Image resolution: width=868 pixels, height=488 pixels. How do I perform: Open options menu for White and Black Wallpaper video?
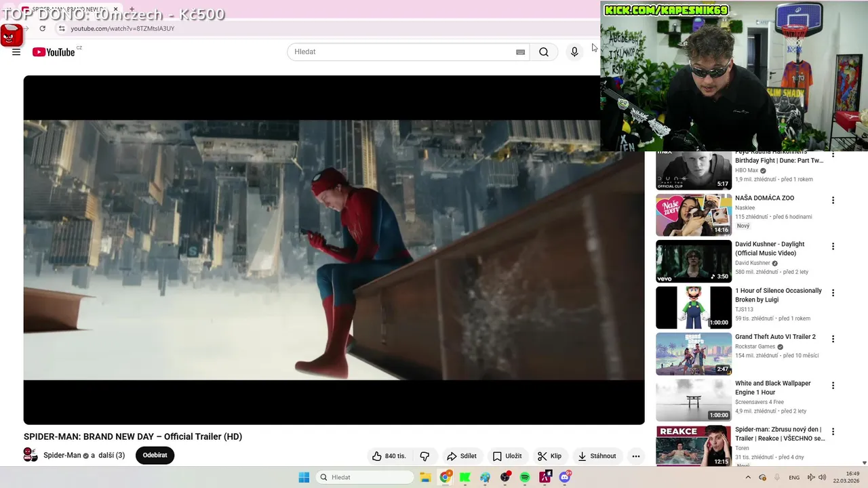833,386
